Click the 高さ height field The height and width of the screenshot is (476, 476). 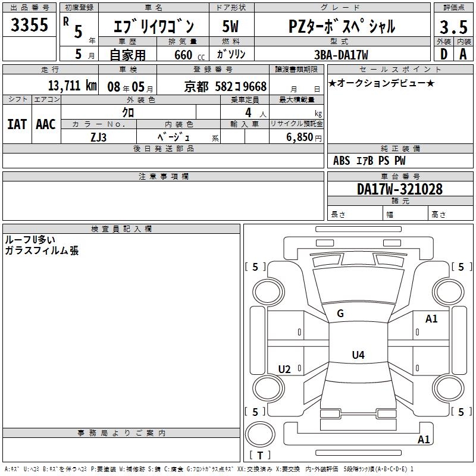coord(450,213)
